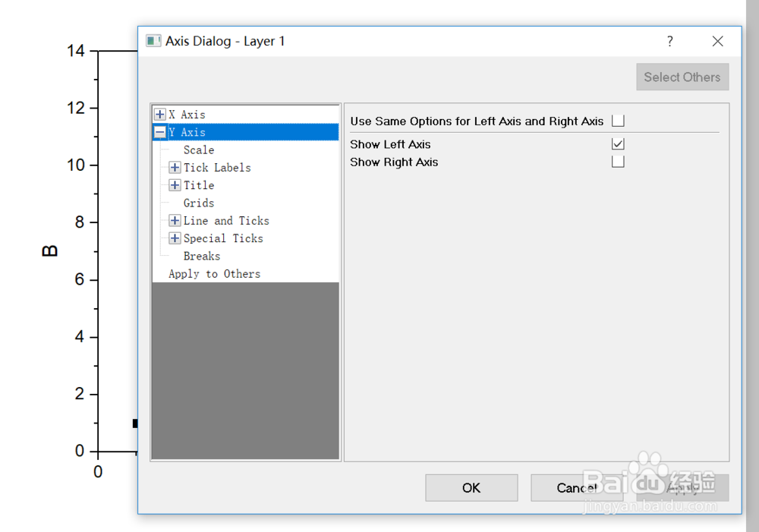Select Apply to Others item

click(x=215, y=274)
